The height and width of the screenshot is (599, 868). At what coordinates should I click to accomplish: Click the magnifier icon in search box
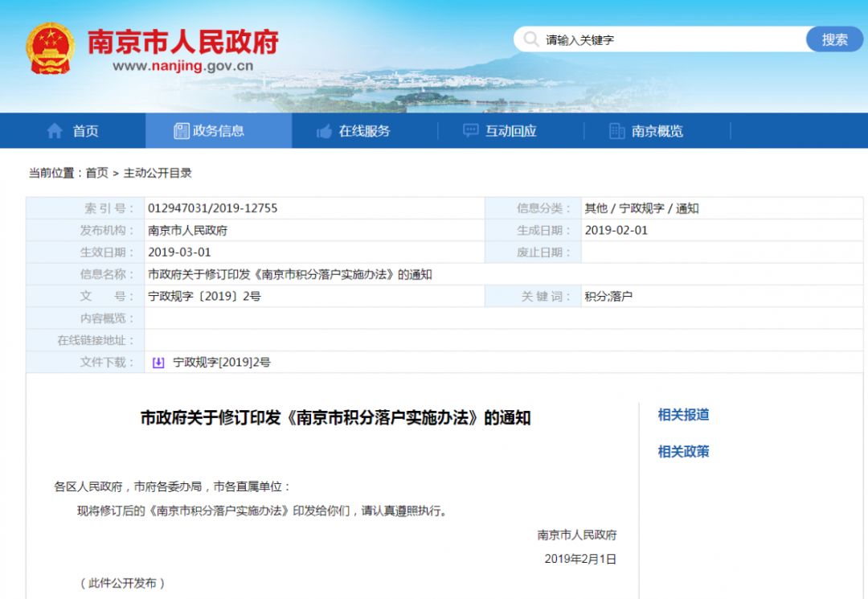pyautogui.click(x=530, y=39)
